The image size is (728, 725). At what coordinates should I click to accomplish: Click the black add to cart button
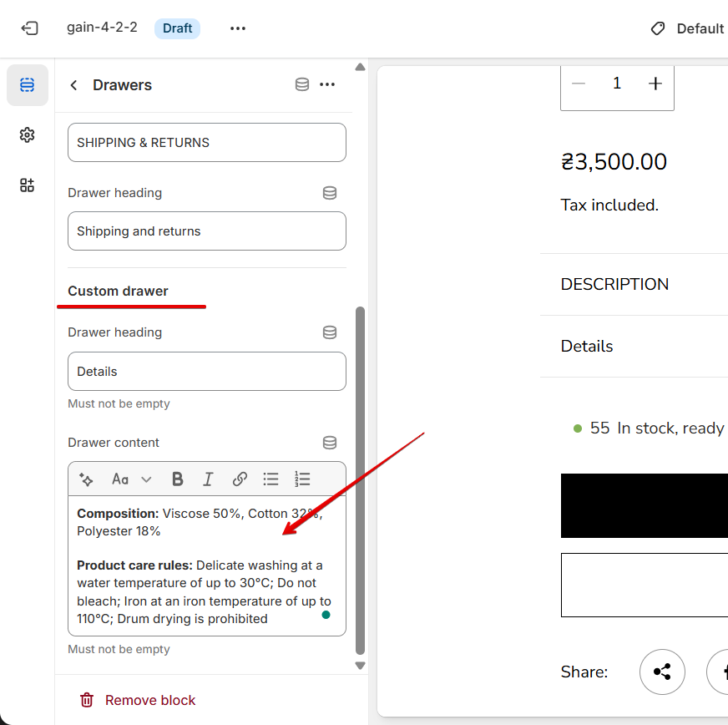(x=645, y=506)
